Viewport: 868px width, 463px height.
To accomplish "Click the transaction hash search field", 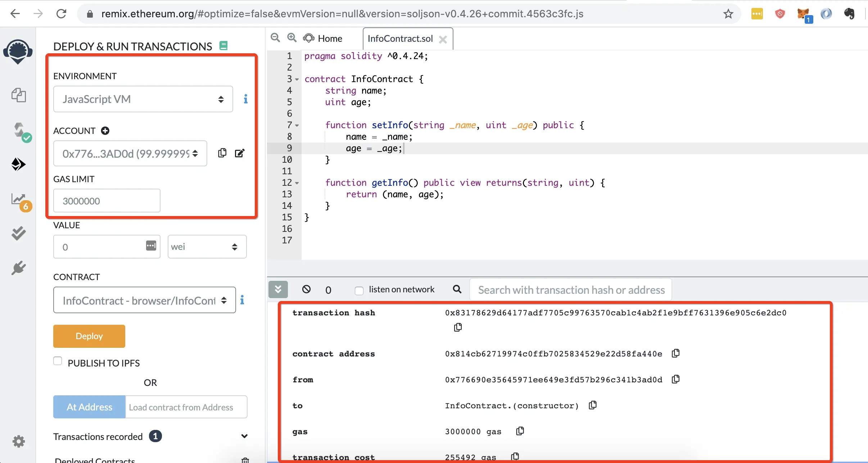I will 570,290.
